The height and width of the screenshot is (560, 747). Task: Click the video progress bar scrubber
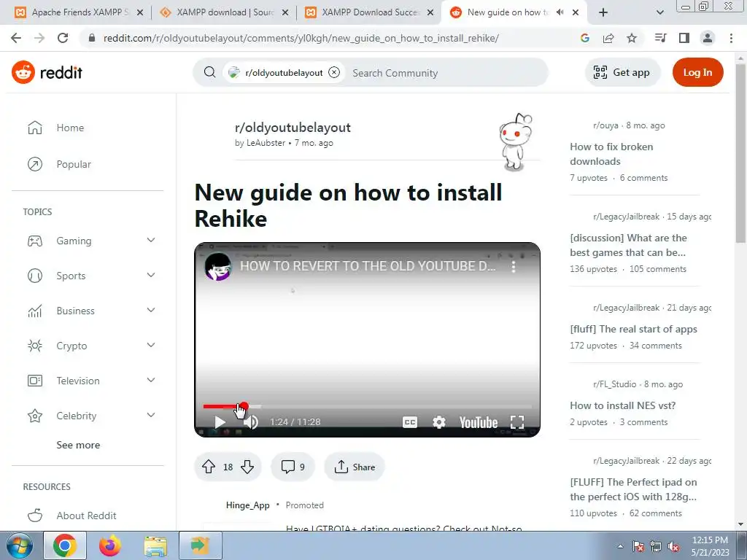[244, 406]
